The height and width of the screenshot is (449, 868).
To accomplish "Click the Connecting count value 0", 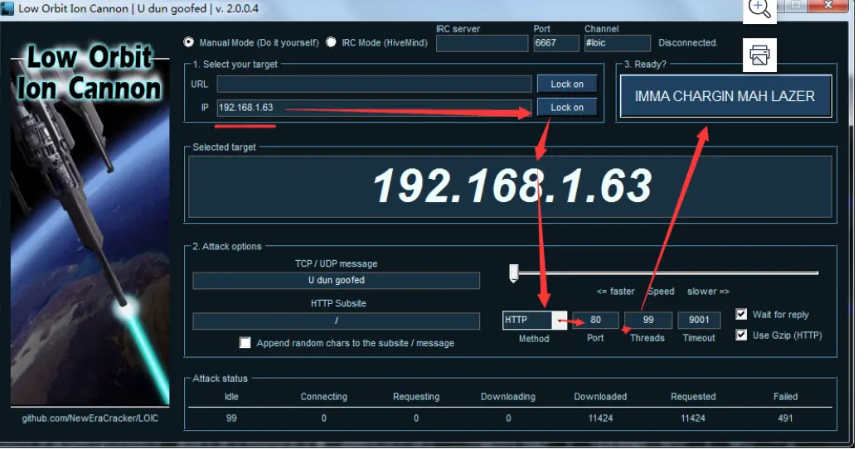I will pyautogui.click(x=324, y=418).
